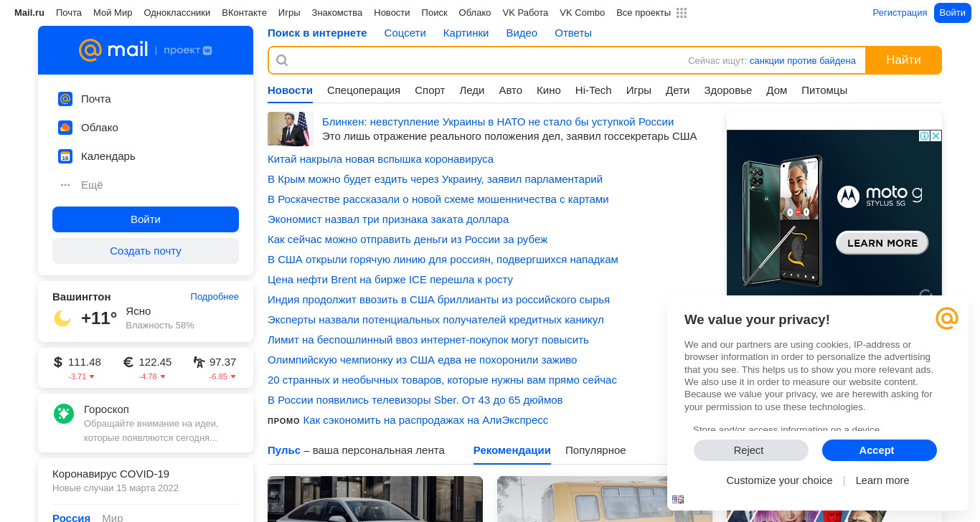This screenshot has width=980, height=522.
Task: Open Customize your choice option
Action: pos(779,480)
